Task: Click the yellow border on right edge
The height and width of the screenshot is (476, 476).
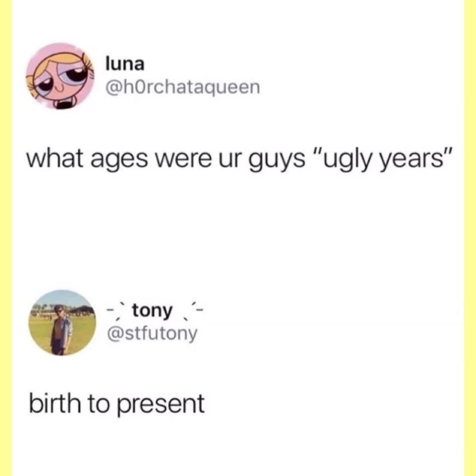Action: tap(470, 238)
